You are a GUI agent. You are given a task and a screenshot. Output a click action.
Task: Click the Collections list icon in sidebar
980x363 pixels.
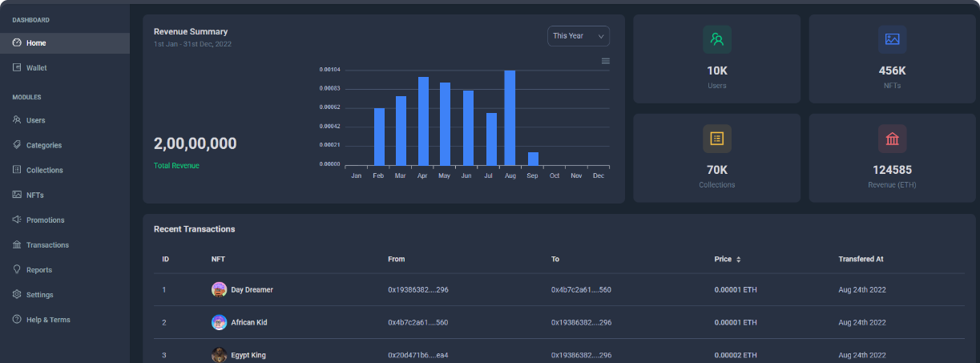pyautogui.click(x=17, y=170)
